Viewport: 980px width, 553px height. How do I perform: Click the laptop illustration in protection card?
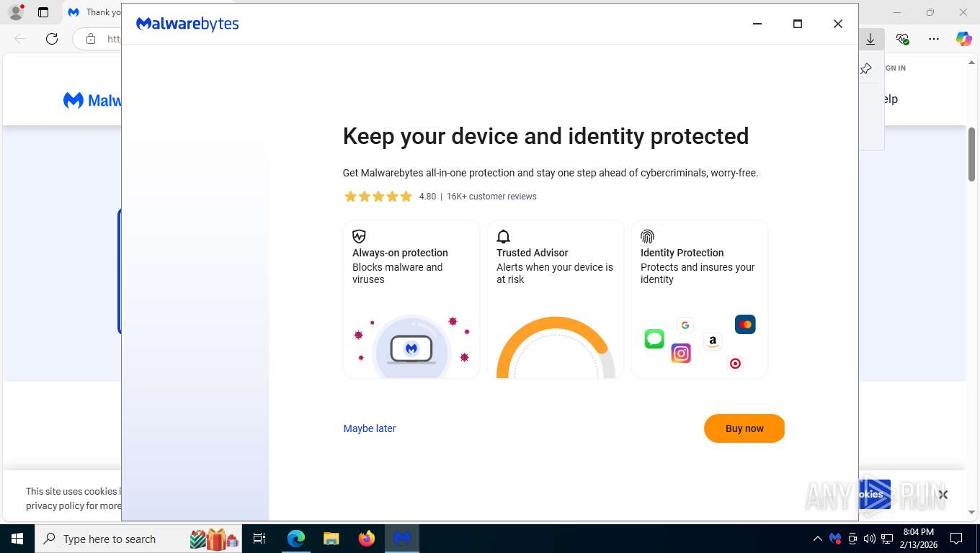pos(411,349)
